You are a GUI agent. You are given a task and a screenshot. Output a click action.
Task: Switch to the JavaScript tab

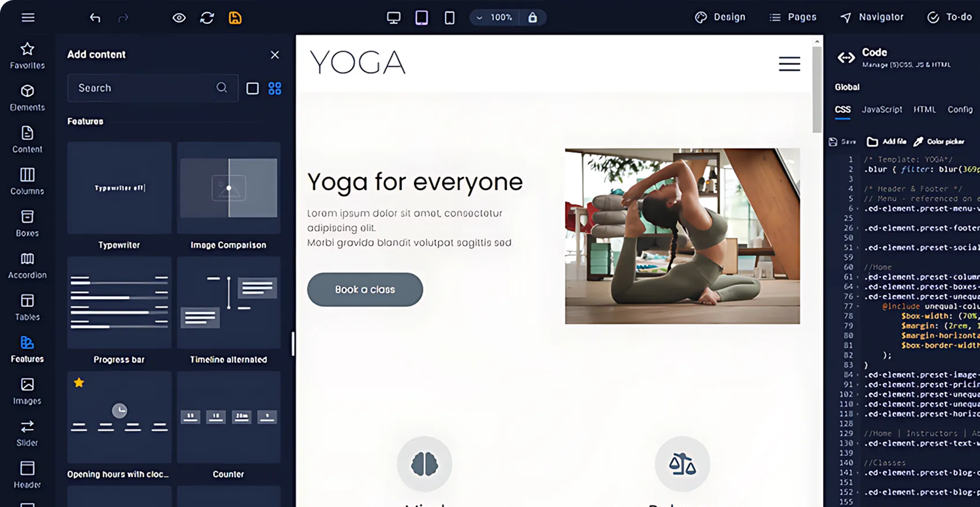click(x=882, y=109)
